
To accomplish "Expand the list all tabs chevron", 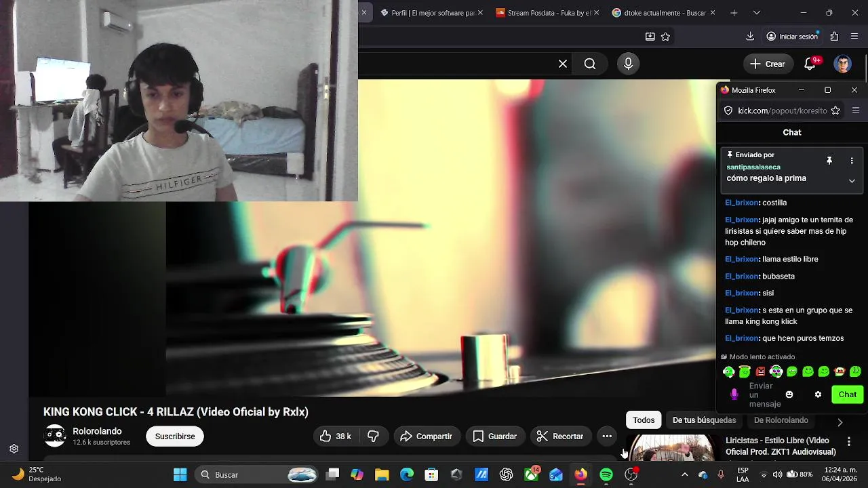I will 757,13.
